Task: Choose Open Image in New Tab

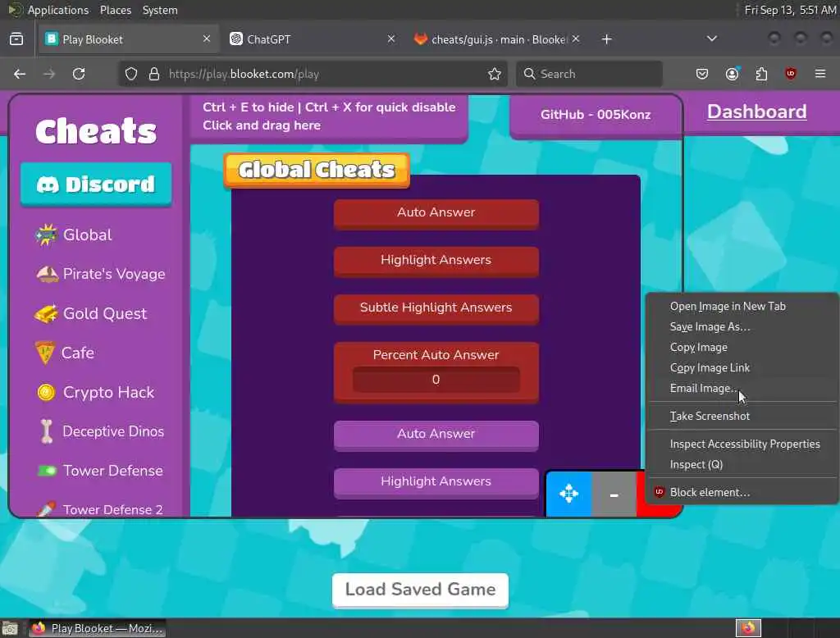Action: click(742, 307)
